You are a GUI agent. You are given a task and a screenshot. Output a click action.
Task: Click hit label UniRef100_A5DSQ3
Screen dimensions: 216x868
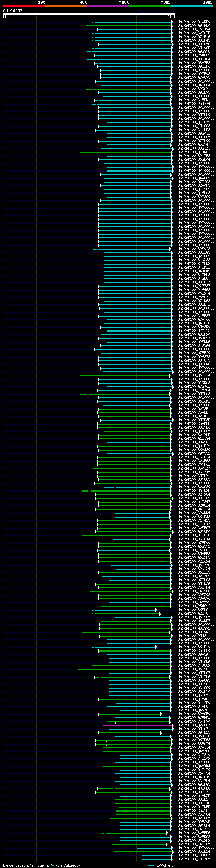coord(194,669)
